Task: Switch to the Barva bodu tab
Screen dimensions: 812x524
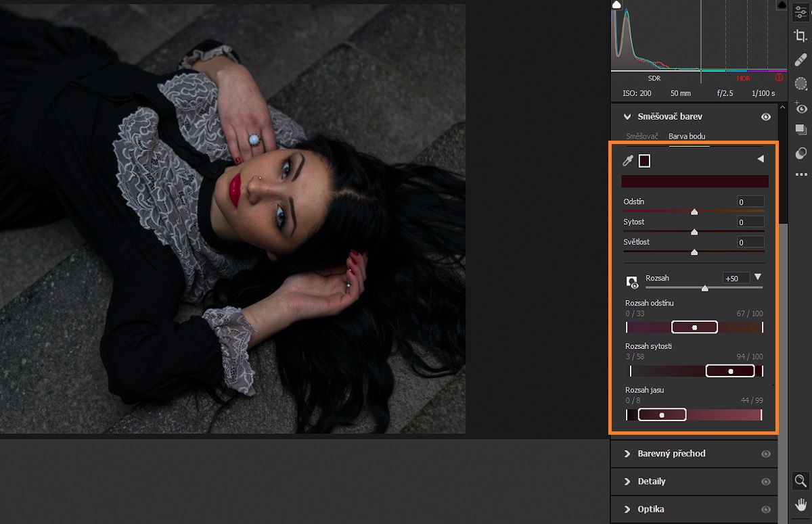Action: click(x=687, y=136)
